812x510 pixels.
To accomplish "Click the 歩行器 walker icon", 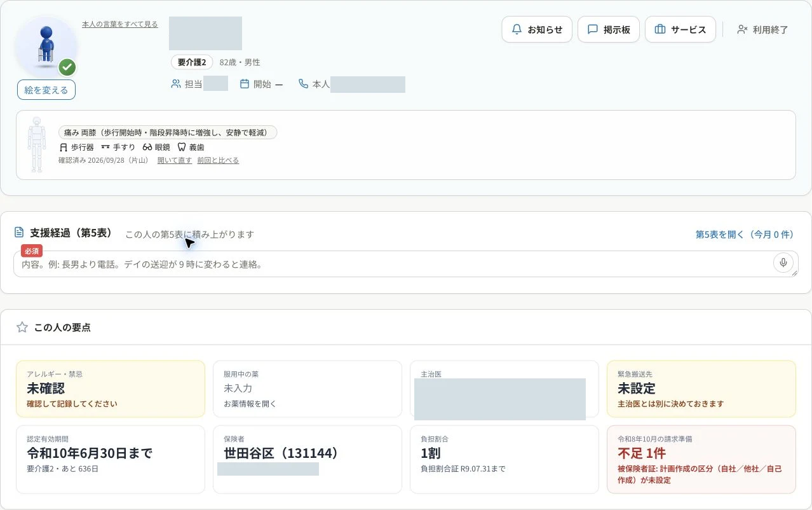I will 63,147.
